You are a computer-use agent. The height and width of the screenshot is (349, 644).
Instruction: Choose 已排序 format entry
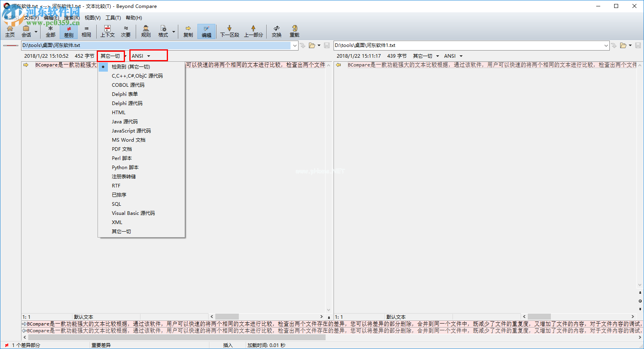coord(141,195)
